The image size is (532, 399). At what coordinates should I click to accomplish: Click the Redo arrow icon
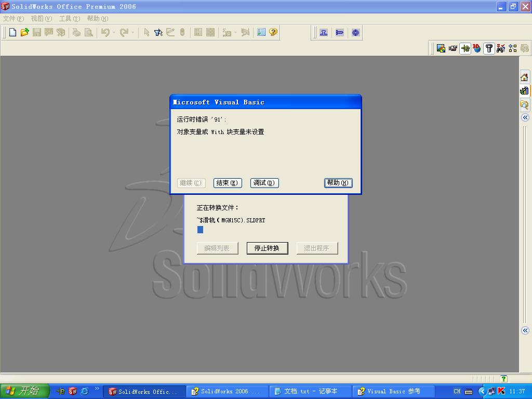point(124,33)
